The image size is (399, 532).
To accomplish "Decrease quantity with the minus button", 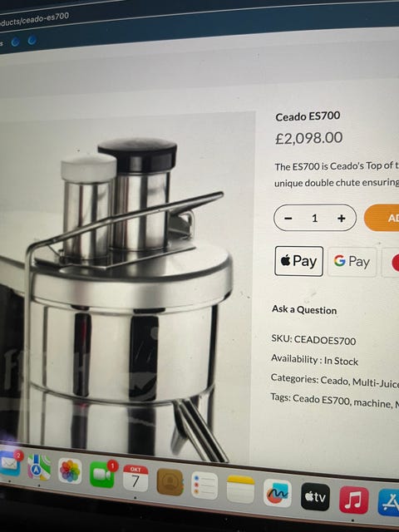I will point(288,218).
